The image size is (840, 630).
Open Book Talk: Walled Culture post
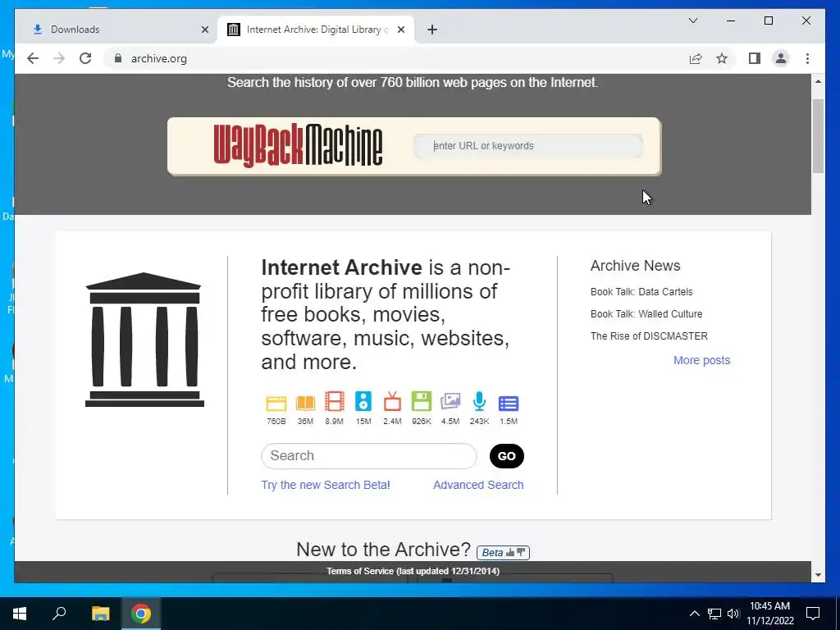tap(646, 314)
